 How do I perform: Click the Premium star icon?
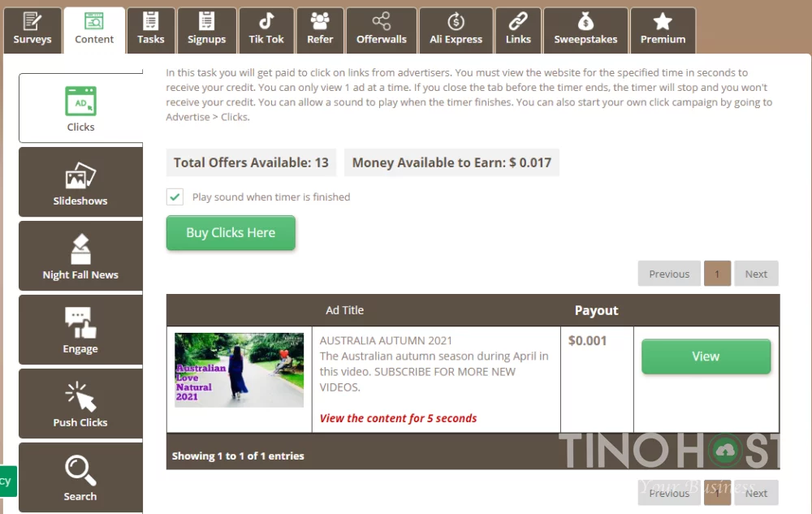663,22
